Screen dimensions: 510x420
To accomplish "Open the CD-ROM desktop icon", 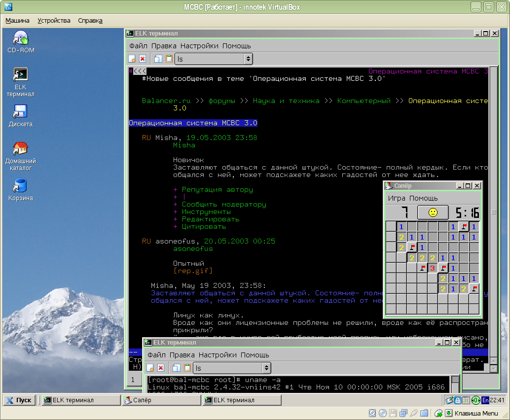I will tap(21, 41).
